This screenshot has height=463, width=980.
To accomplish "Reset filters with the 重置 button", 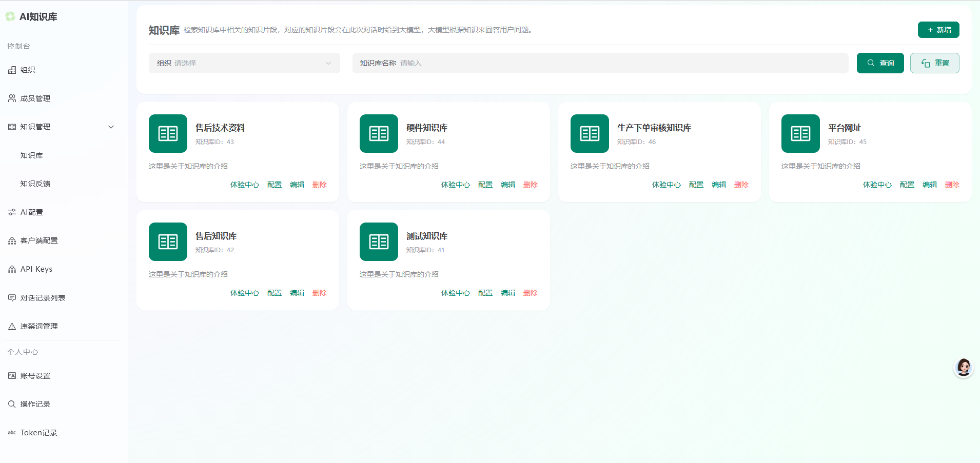I will pyautogui.click(x=935, y=63).
